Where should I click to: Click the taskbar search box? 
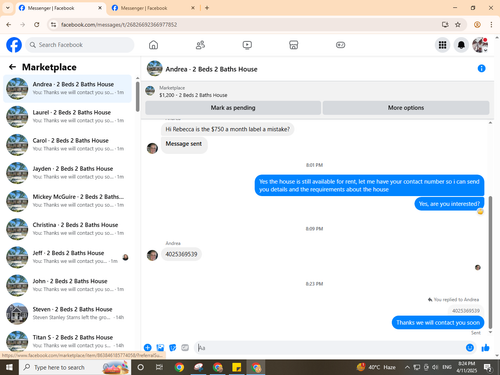coord(75,367)
